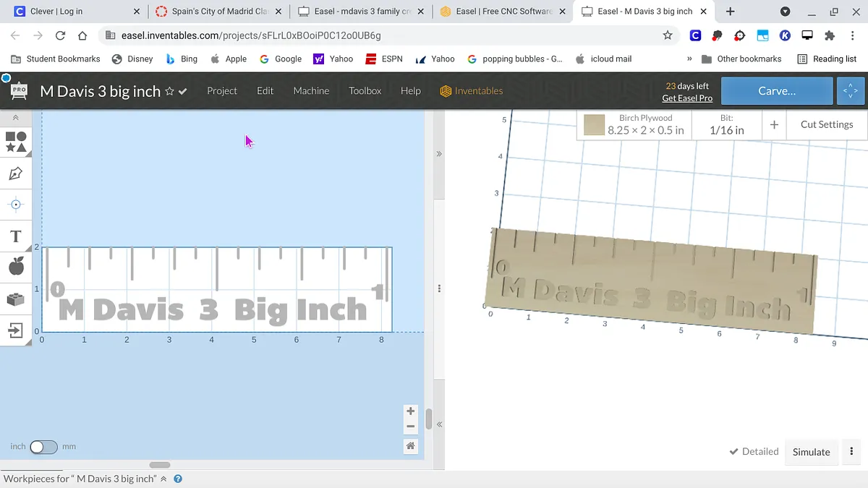Click the blue Carve button
Viewport: 868px width, 488px height.
click(776, 91)
